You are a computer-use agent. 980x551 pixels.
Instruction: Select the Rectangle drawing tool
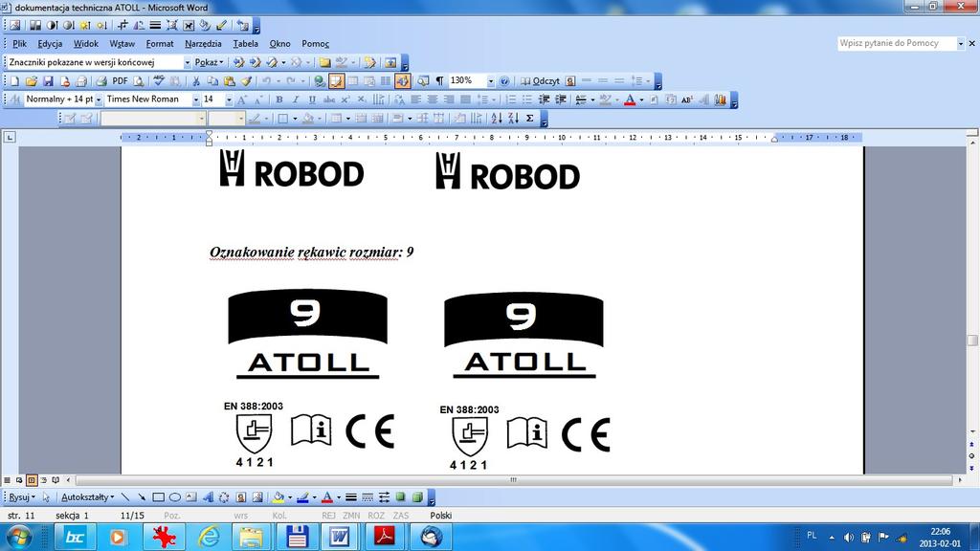[158, 497]
